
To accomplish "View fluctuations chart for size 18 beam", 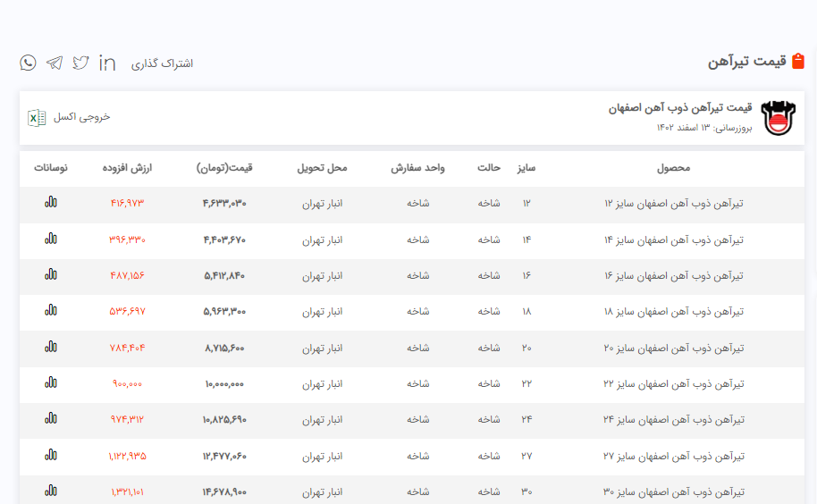I will tap(51, 310).
